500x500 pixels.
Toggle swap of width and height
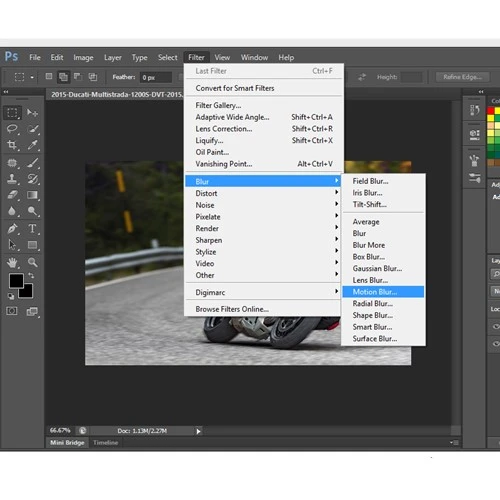(362, 77)
